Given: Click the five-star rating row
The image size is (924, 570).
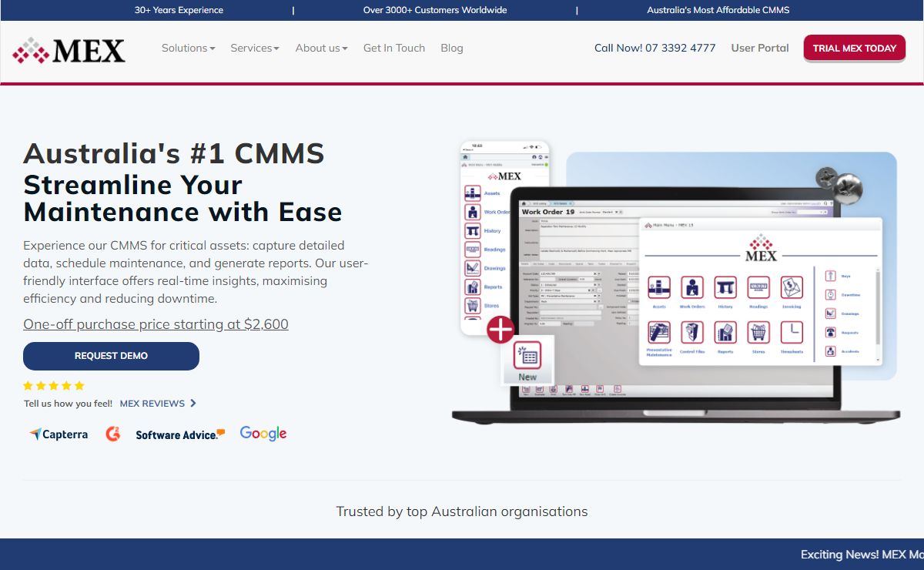Looking at the screenshot, I should click(54, 386).
